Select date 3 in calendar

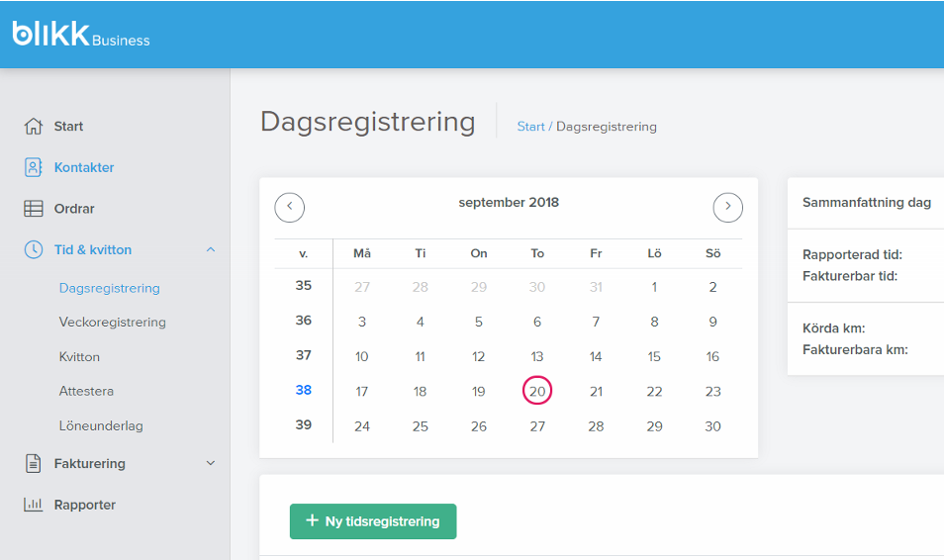coord(362,323)
